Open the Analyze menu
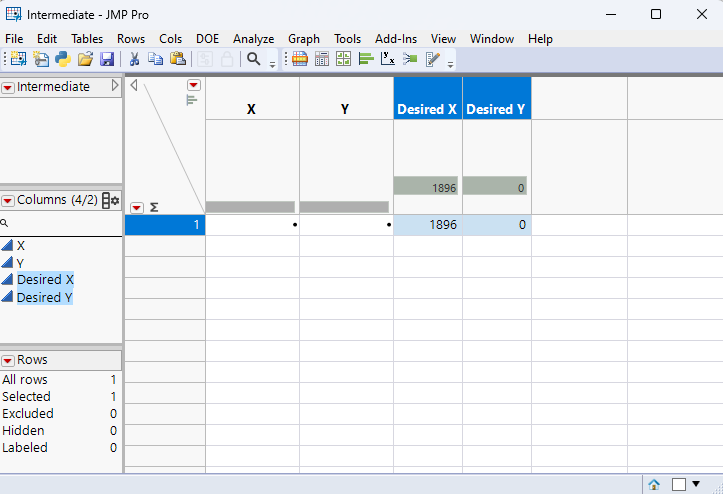723x494 pixels. [254, 39]
